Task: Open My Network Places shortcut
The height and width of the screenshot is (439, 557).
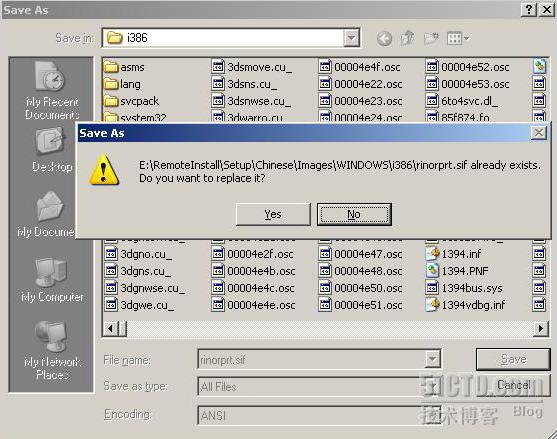Action: click(x=52, y=350)
